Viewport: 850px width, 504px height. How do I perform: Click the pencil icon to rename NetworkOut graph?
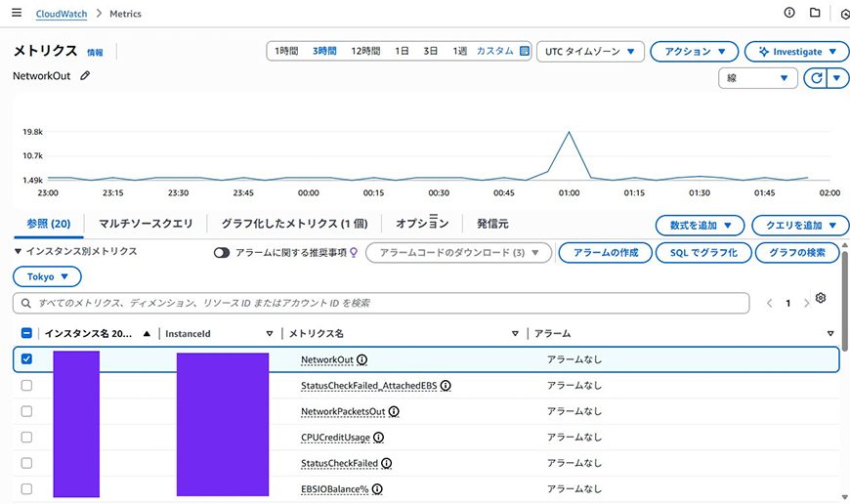click(85, 75)
